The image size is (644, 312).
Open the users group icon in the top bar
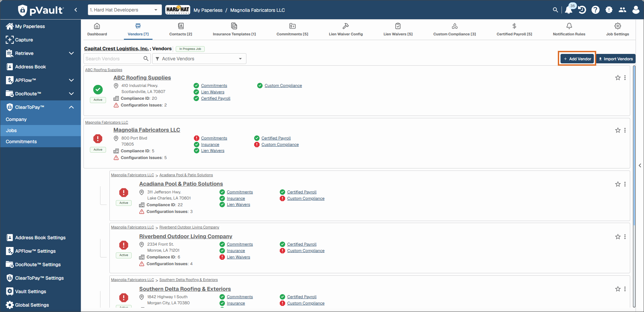point(622,10)
